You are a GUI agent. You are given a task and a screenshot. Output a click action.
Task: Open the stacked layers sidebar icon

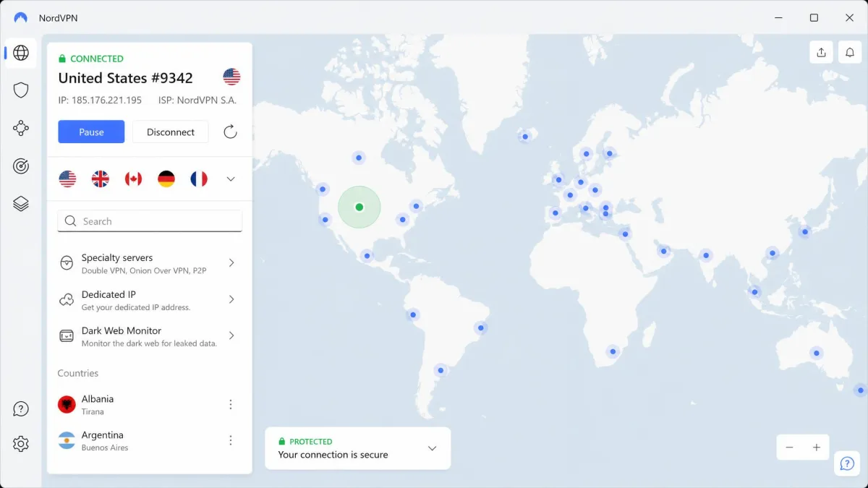[x=21, y=205]
